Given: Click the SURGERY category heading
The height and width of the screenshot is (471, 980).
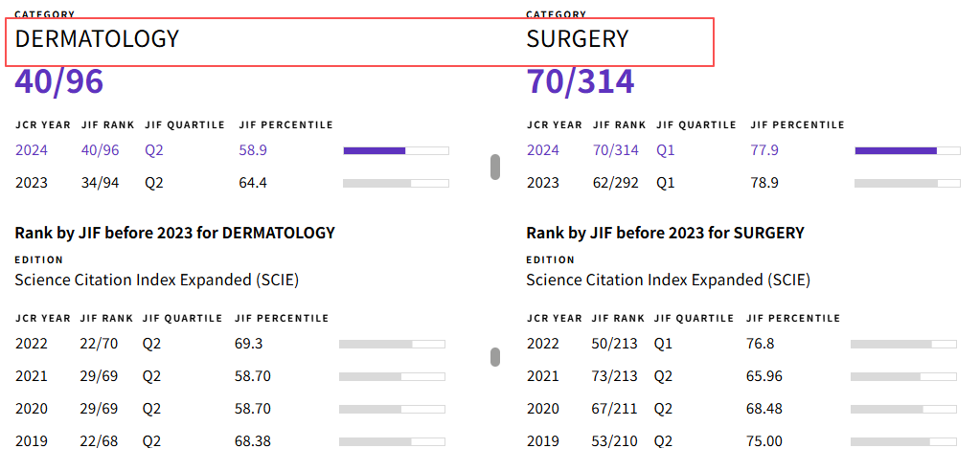Looking at the screenshot, I should 577,39.
